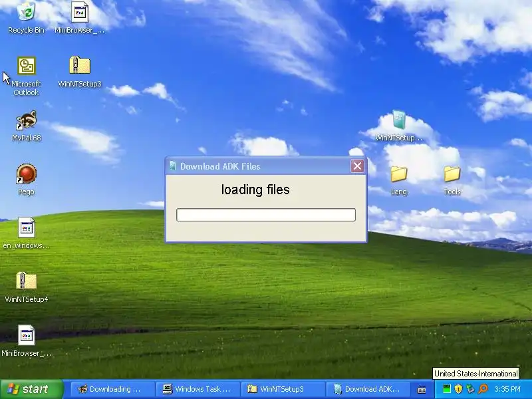Switch to WinNTSetup3 taskbar button

[x=283, y=389]
